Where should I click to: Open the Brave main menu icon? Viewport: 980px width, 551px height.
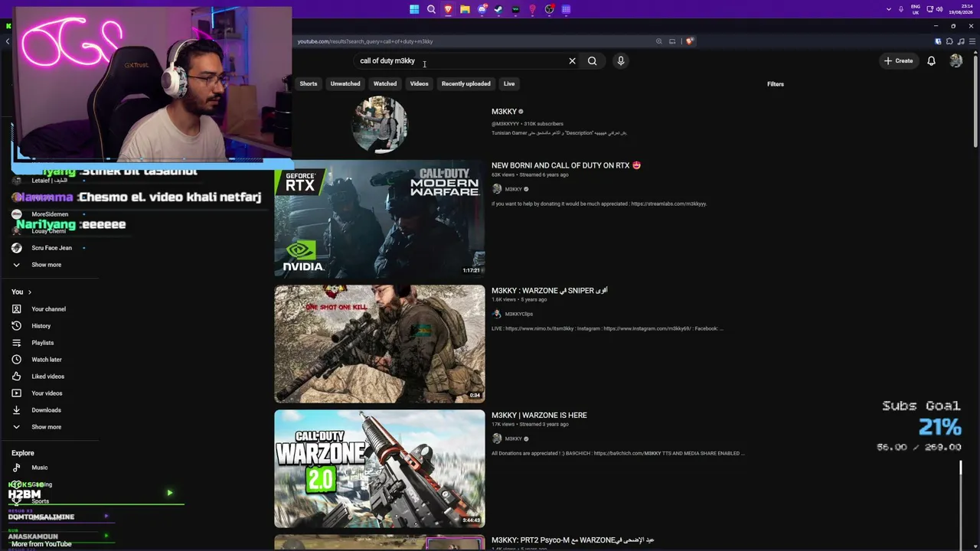(971, 41)
